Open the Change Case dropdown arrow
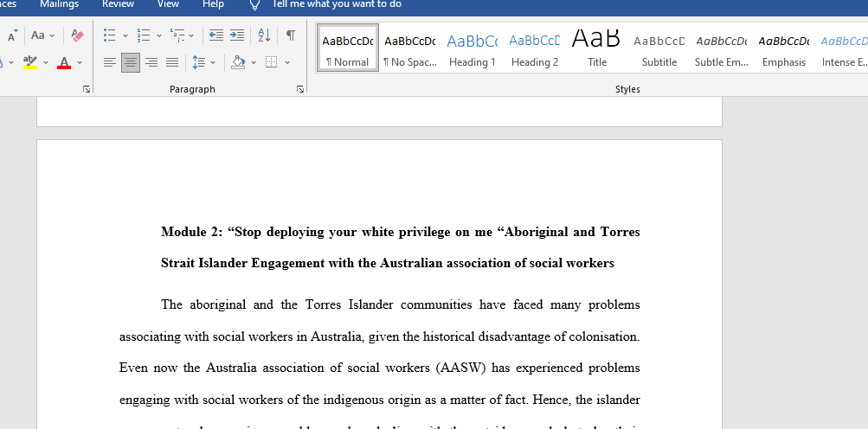The height and width of the screenshot is (429, 868). click(x=52, y=35)
